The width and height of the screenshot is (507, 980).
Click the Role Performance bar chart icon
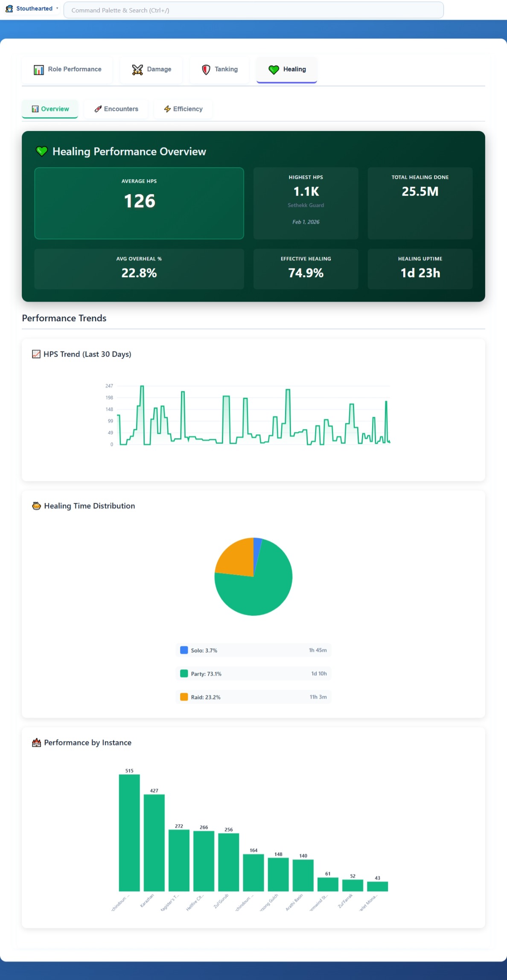pyautogui.click(x=39, y=70)
